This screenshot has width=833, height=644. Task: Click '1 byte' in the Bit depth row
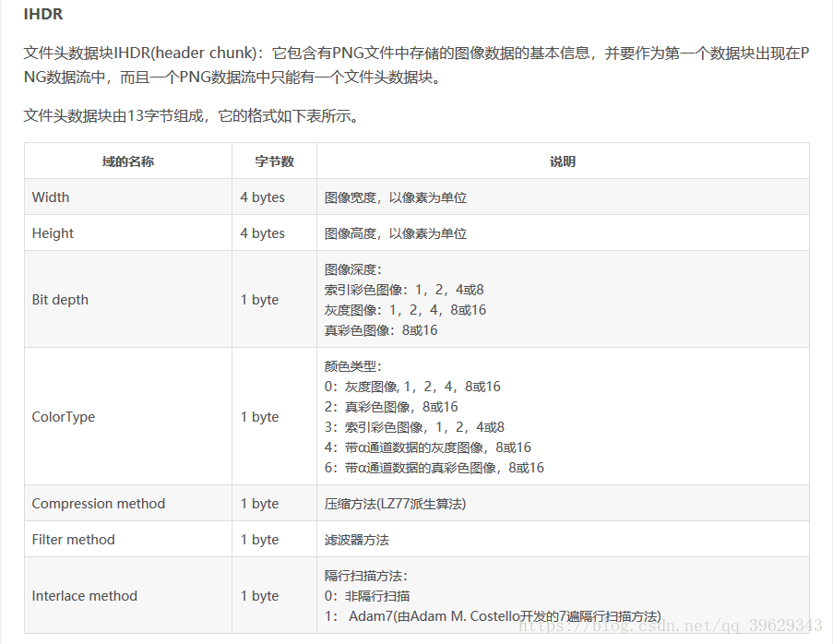[260, 300]
